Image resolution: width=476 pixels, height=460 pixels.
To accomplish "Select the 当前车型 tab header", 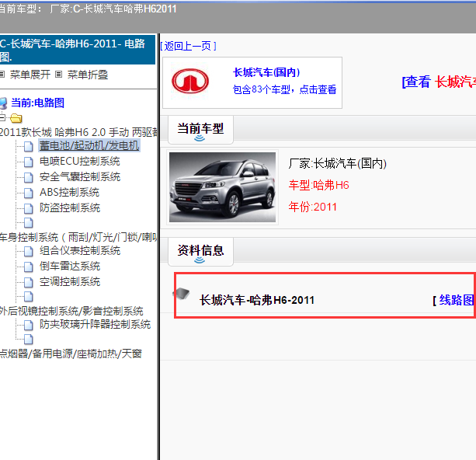I will 200,129.
